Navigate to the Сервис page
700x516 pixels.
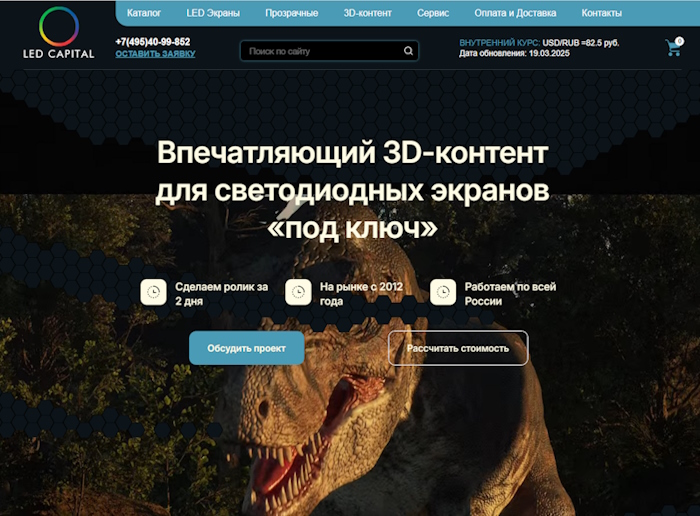coord(433,13)
